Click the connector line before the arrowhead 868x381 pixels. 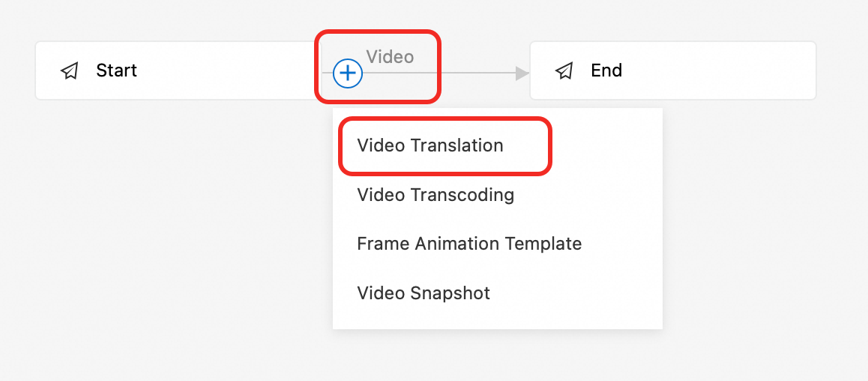[x=476, y=73]
